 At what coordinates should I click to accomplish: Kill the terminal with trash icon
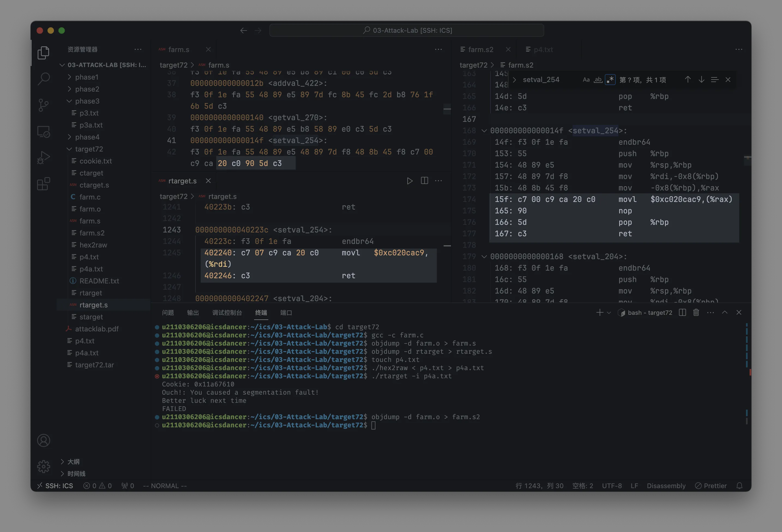click(696, 312)
